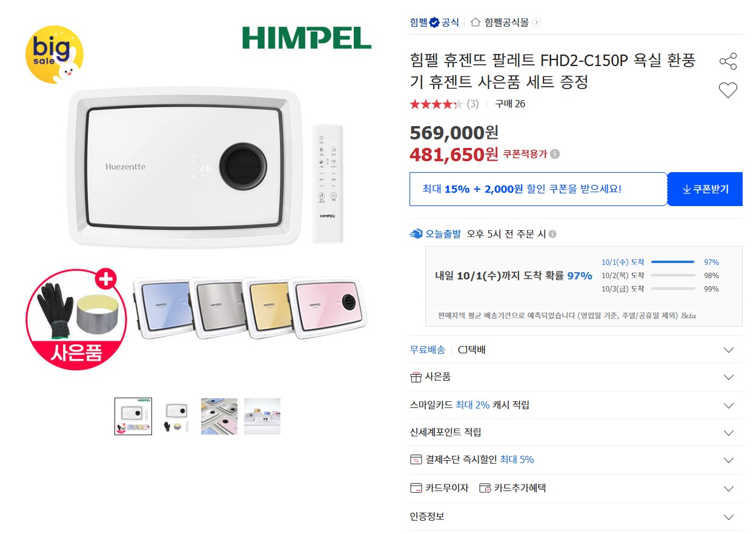This screenshot has height=534, width=756.
Task: Click the 힘펠 verified badge icon
Action: [x=434, y=22]
